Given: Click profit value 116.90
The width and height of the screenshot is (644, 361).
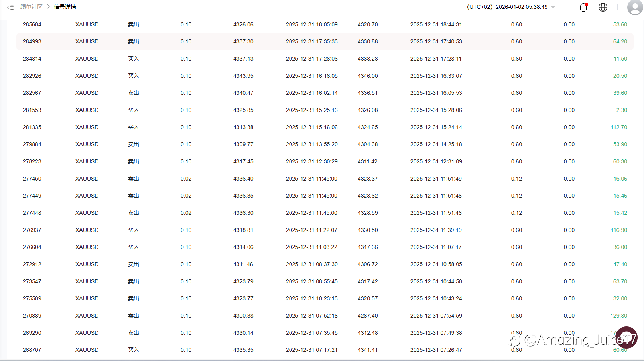Looking at the screenshot, I should [619, 230].
